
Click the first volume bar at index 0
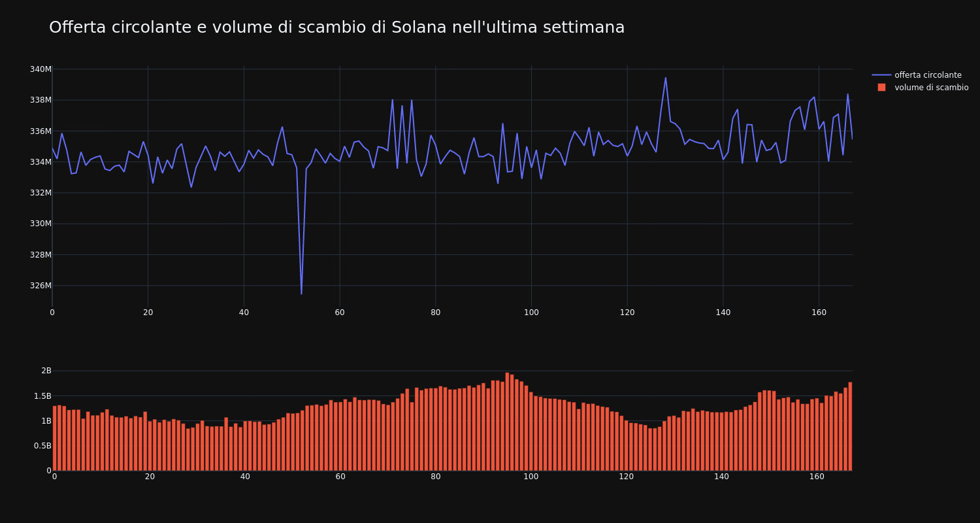[54, 438]
